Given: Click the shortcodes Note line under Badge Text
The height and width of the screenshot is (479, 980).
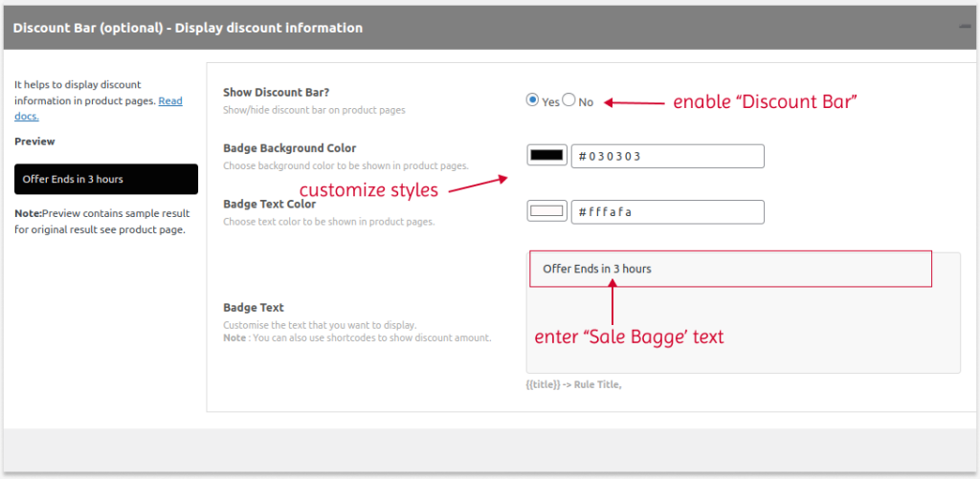Looking at the screenshot, I should [x=358, y=337].
